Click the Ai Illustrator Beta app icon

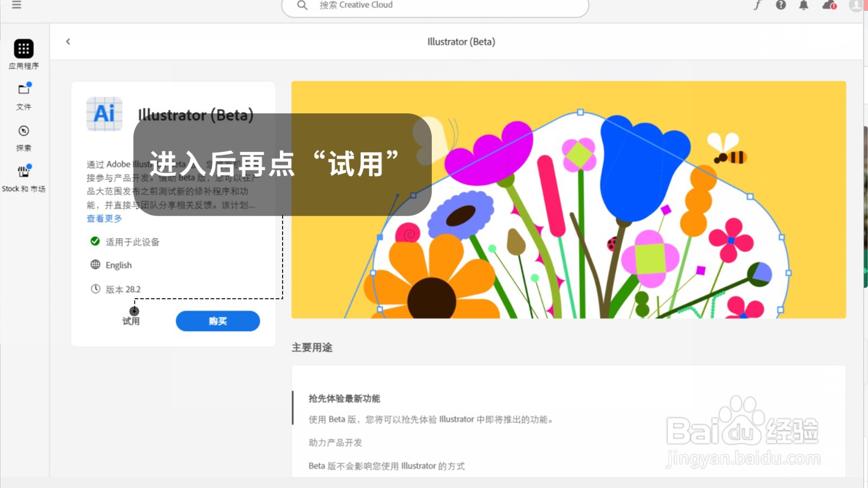(104, 114)
